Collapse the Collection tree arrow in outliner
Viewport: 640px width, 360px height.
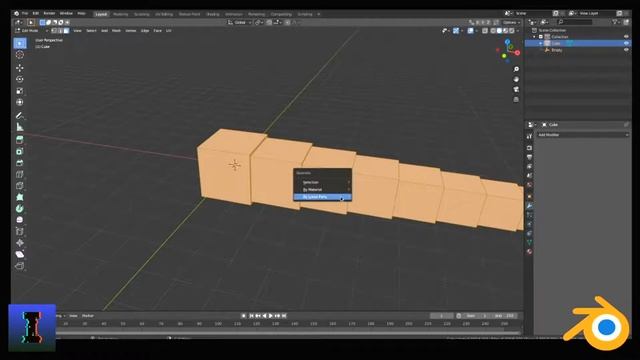pos(534,37)
